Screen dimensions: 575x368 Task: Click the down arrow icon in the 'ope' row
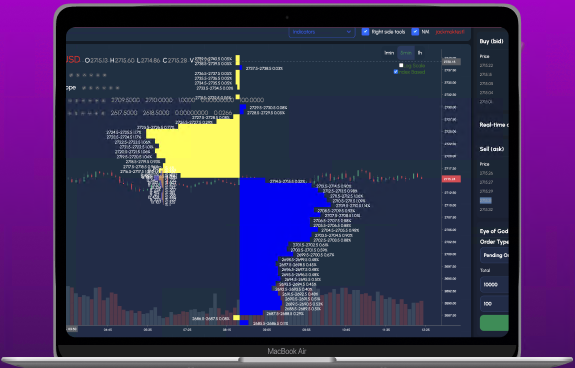click(x=104, y=88)
